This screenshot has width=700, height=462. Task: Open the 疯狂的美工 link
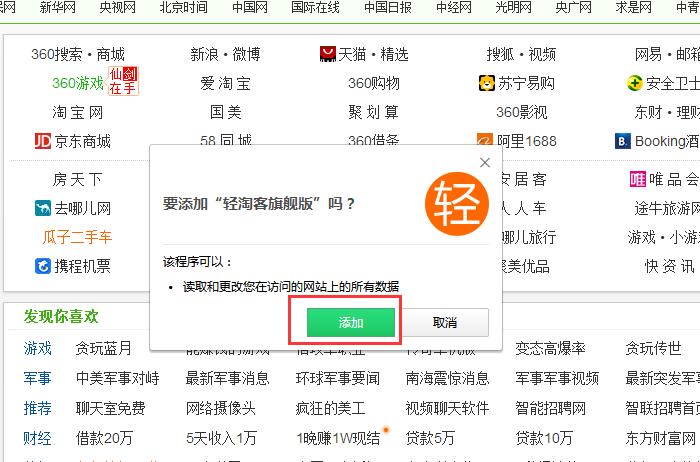[x=330, y=408]
